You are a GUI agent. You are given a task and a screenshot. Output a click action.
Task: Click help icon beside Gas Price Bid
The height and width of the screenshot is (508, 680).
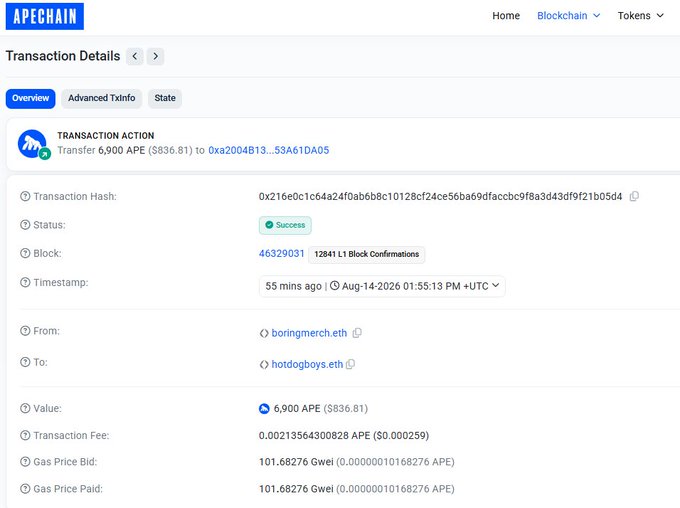[x=25, y=462]
